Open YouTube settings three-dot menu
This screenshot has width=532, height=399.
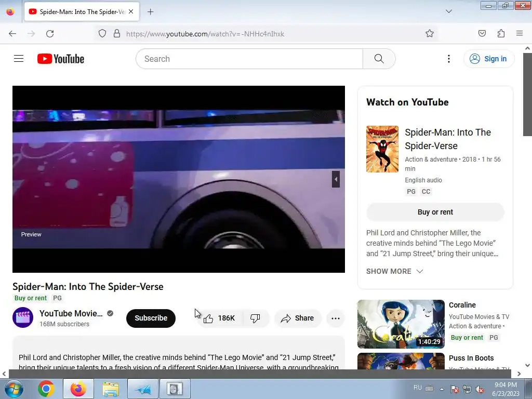pyautogui.click(x=448, y=59)
